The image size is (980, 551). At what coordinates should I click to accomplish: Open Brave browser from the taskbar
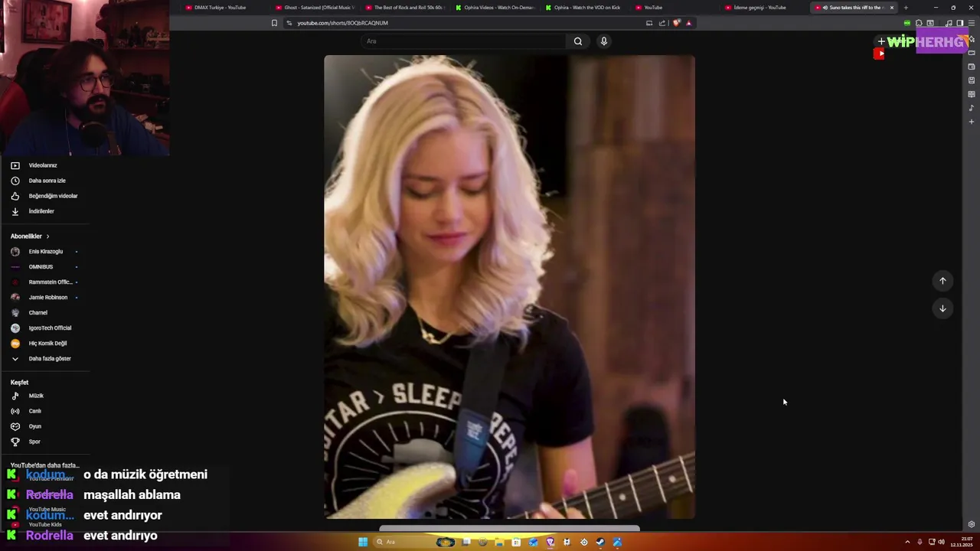click(x=550, y=542)
